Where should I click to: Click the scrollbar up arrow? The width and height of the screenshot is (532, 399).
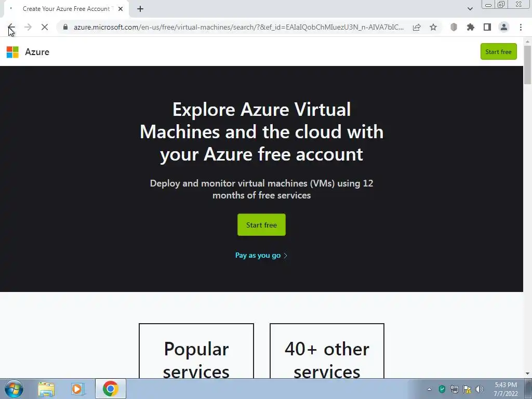[x=527, y=42]
